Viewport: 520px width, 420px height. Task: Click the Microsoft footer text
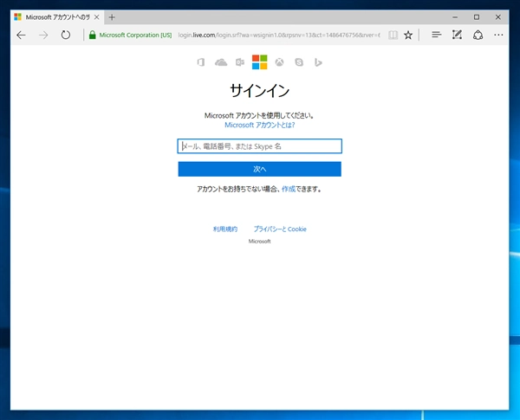[x=260, y=242]
